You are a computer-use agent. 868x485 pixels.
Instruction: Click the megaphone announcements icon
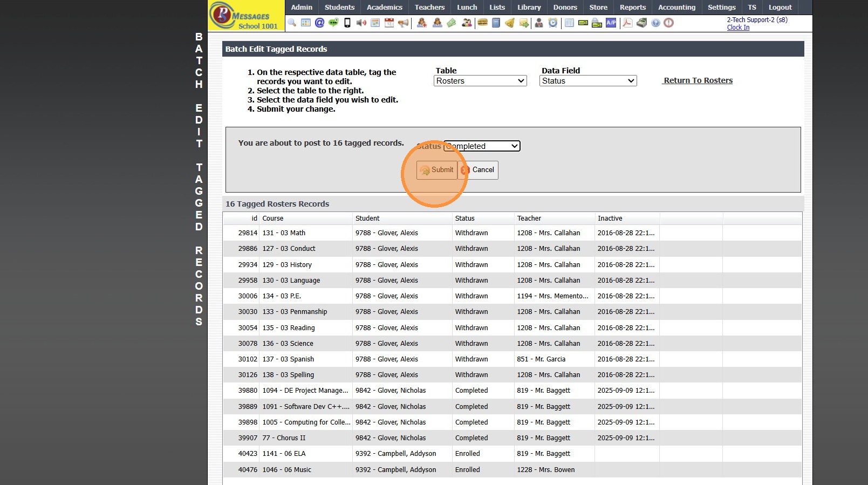point(403,23)
